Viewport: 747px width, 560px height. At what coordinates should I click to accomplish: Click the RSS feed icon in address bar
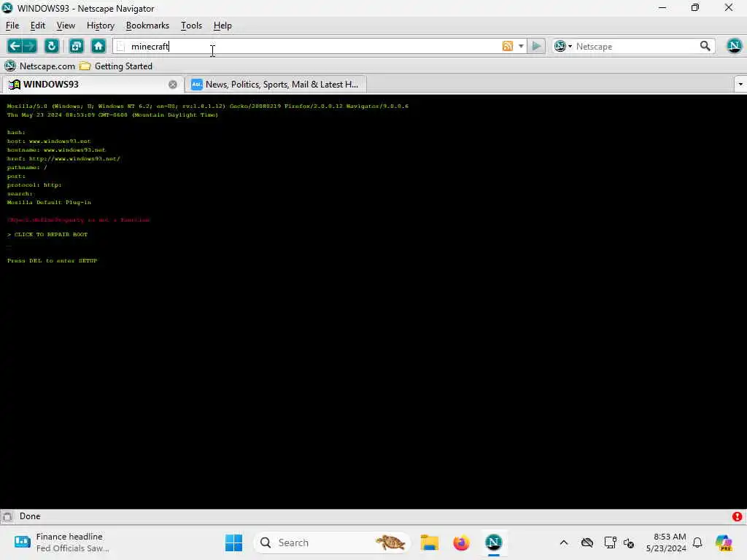coord(508,46)
